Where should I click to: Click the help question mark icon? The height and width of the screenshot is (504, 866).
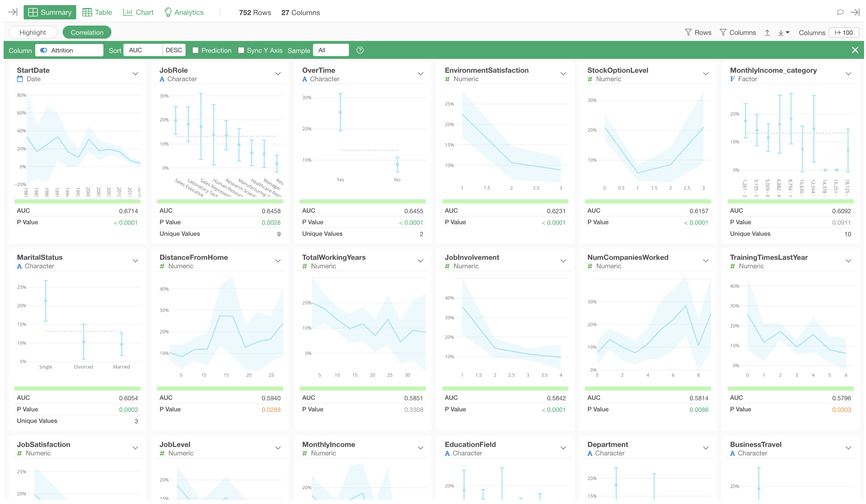tap(360, 50)
